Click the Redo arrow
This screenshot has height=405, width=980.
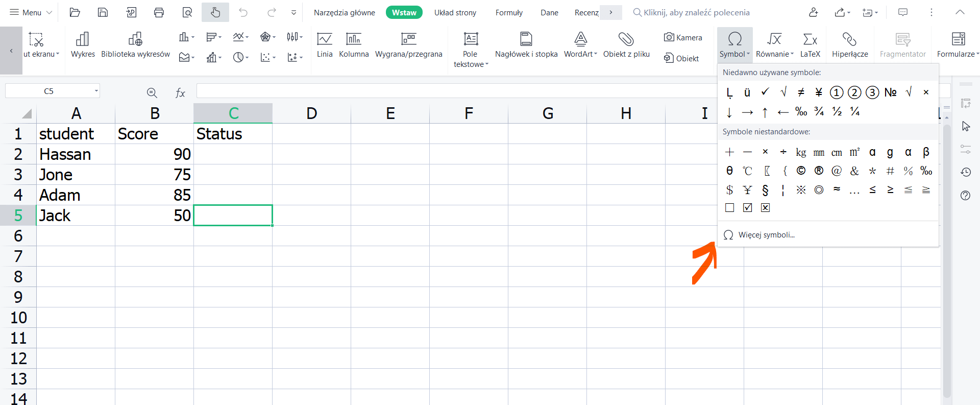[272, 12]
